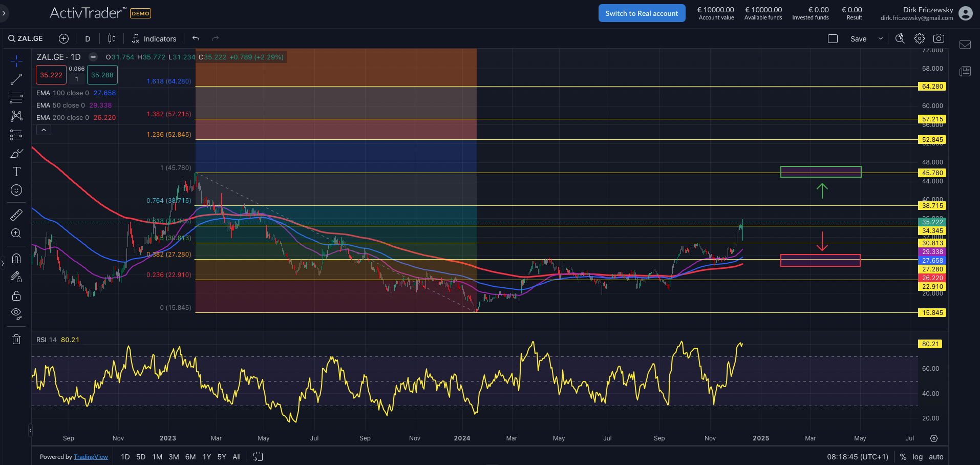Open the envelope messages icon
The height and width of the screenshot is (465, 980).
click(965, 45)
